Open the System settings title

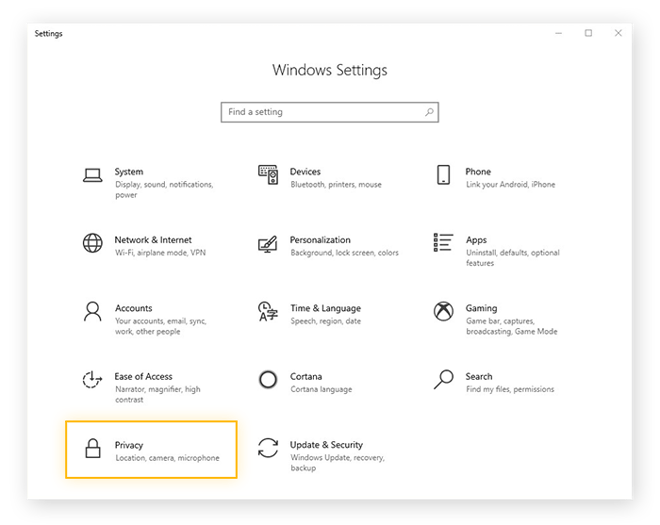[129, 172]
